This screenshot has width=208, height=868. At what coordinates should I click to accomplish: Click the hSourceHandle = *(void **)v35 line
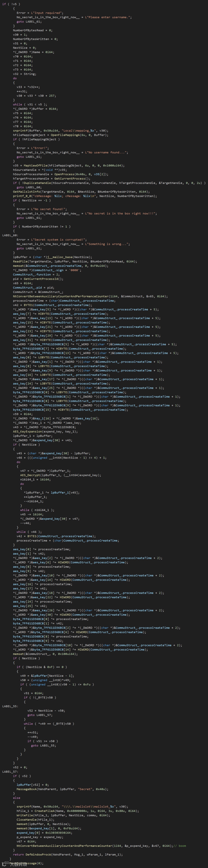tap(40, 170)
